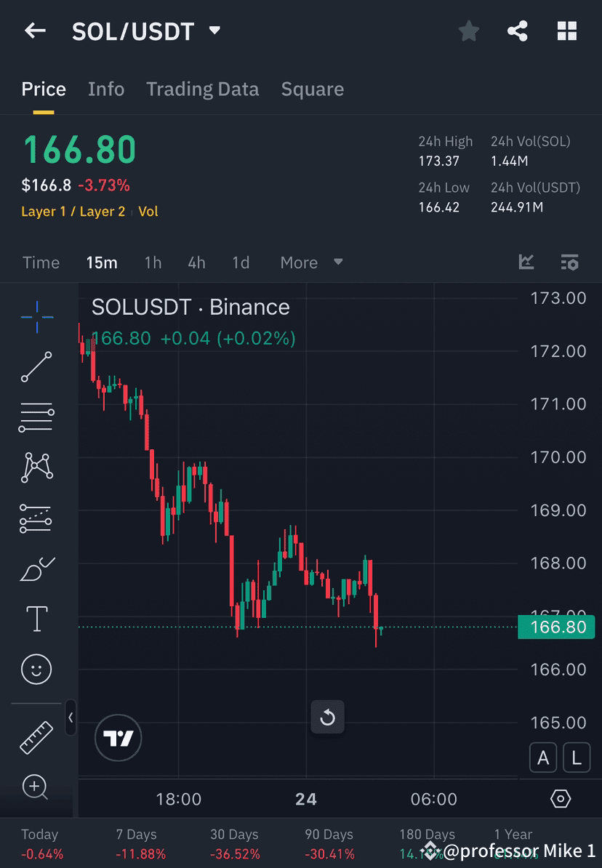Open the Fib retracement lines tool

coord(36,417)
